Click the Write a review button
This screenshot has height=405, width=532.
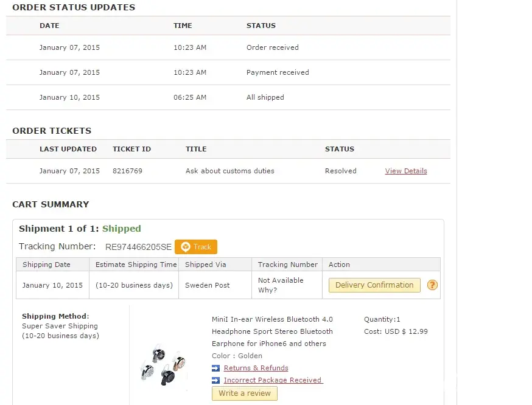tap(245, 393)
